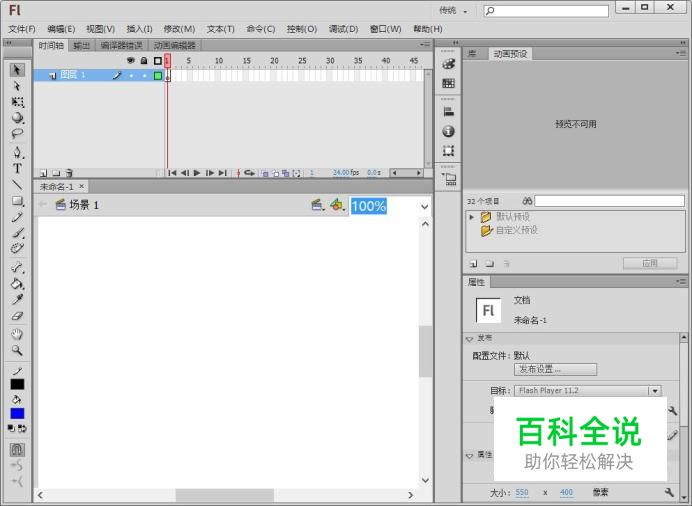Click the black stroke color swatch
Screen dimensions: 692x506
pyautogui.click(x=17, y=384)
